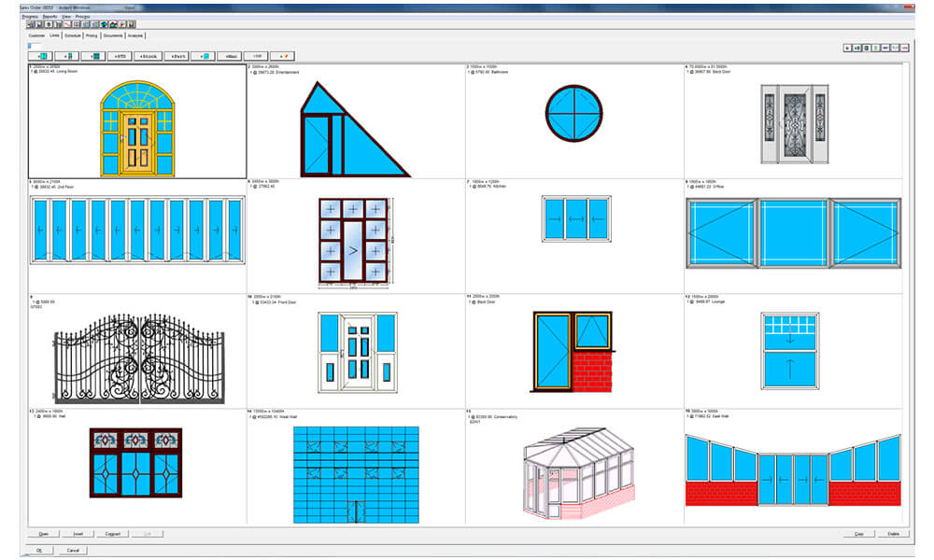
Task: Toggle the +STD line type button
Action: 120,55
